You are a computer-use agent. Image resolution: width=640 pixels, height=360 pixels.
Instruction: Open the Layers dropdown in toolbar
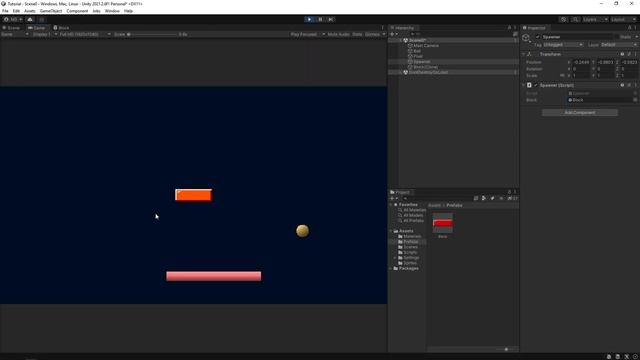coord(595,19)
